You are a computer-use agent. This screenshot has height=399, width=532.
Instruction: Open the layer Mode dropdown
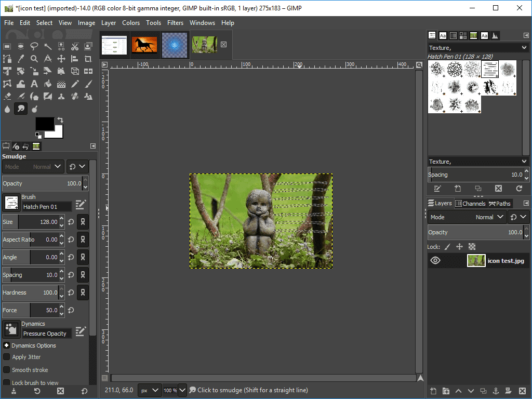click(467, 217)
